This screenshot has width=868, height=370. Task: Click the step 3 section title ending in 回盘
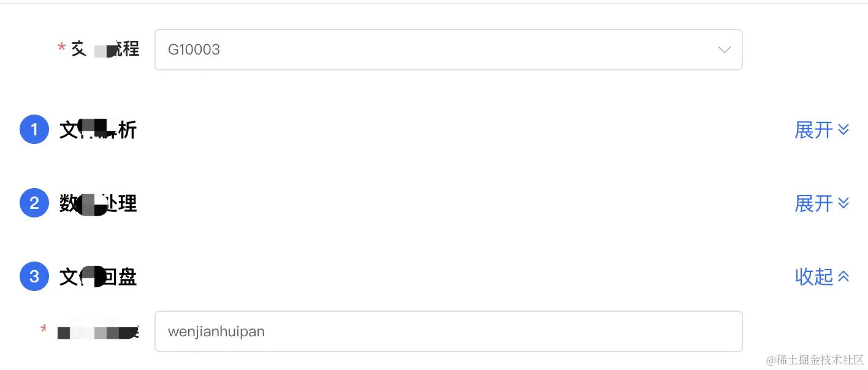tap(98, 277)
